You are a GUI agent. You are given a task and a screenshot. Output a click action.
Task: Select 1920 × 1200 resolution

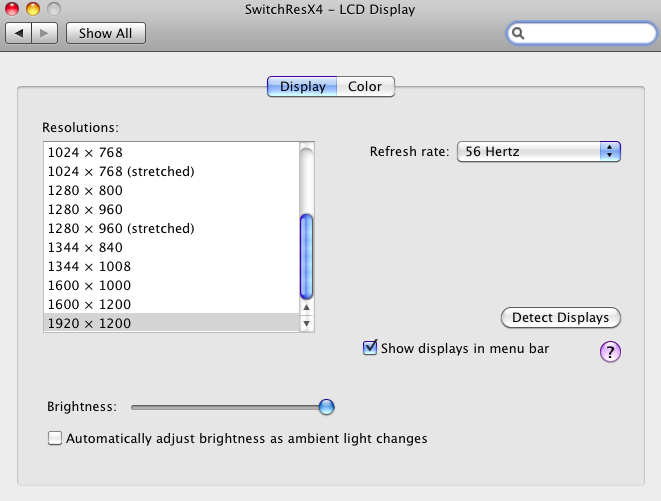[171, 323]
